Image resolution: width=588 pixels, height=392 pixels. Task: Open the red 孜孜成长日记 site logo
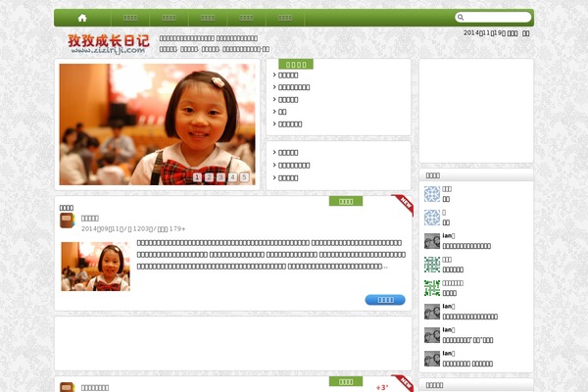(x=109, y=44)
